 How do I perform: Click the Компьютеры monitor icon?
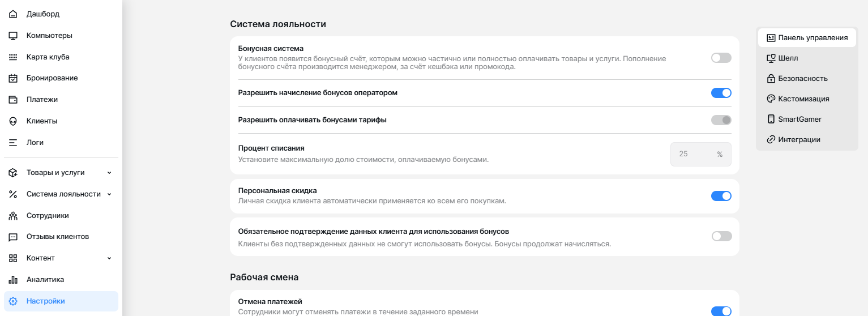[14, 35]
